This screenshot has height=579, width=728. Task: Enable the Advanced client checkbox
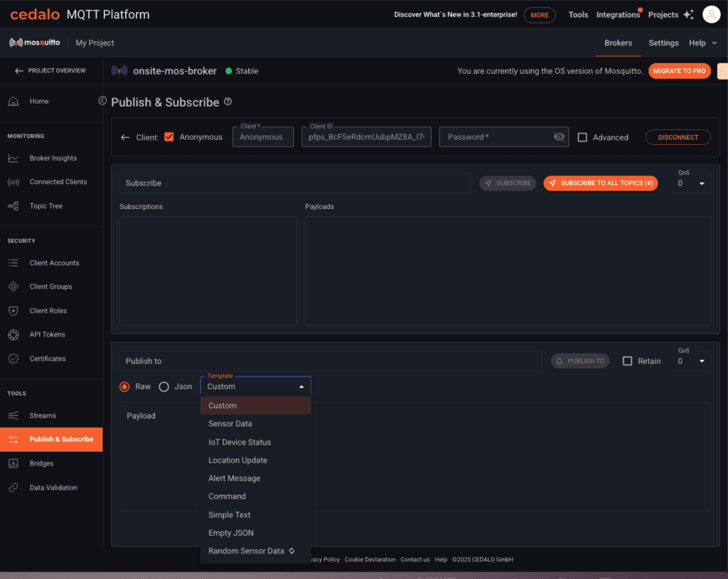coord(581,137)
